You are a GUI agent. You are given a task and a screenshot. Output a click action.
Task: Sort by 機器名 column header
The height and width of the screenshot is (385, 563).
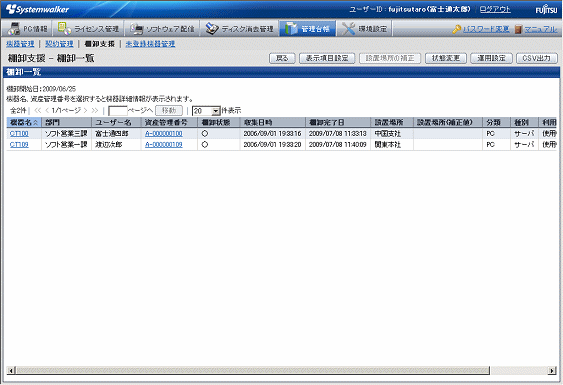24,122
